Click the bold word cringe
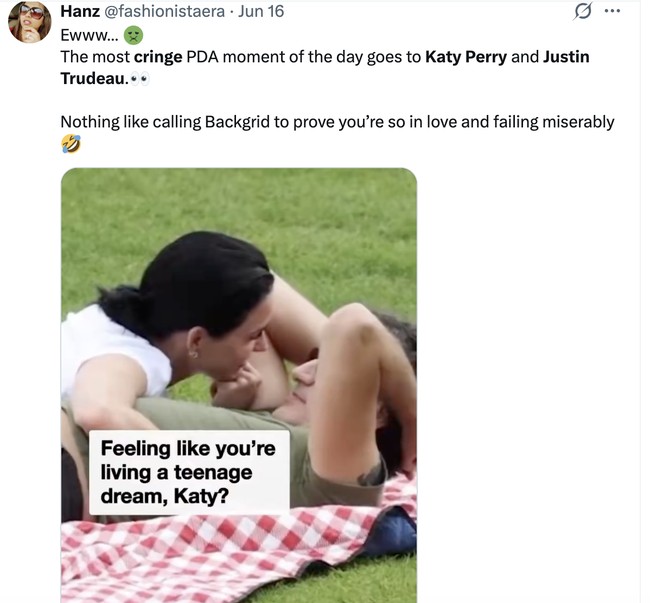 pyautogui.click(x=158, y=57)
